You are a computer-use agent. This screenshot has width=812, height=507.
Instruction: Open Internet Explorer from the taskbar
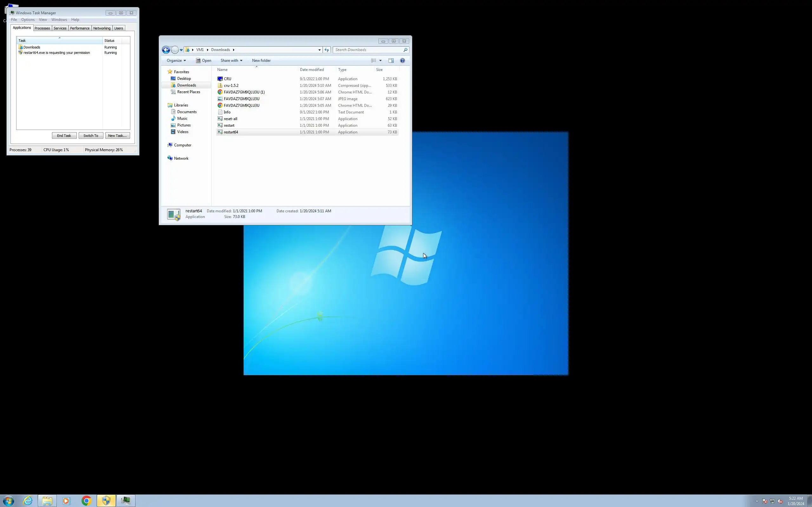tap(28, 501)
